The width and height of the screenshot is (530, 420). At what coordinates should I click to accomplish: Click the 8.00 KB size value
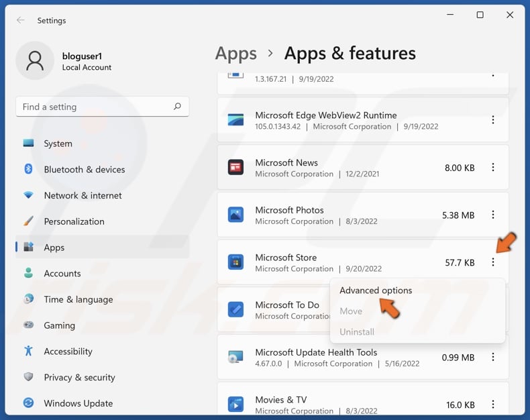[460, 168]
